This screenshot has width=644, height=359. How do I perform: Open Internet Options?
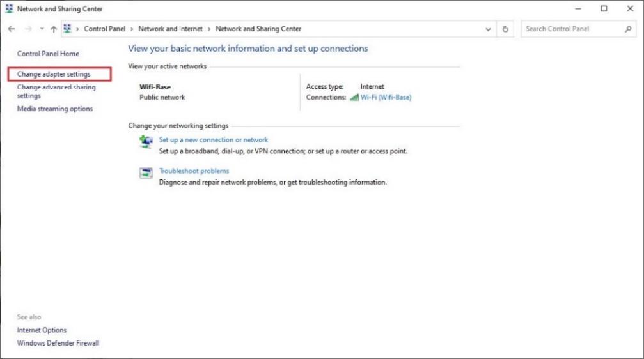coord(42,330)
